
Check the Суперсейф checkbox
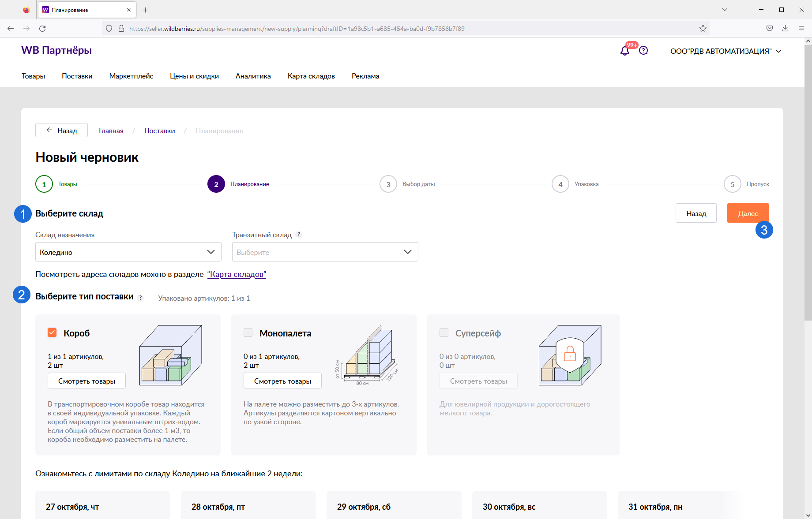444,332
